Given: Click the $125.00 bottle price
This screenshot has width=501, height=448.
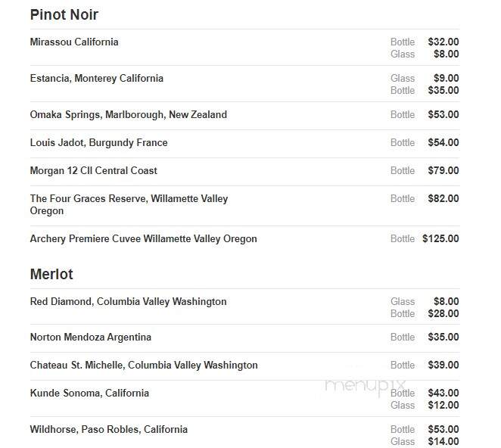Looking at the screenshot, I should point(440,238).
